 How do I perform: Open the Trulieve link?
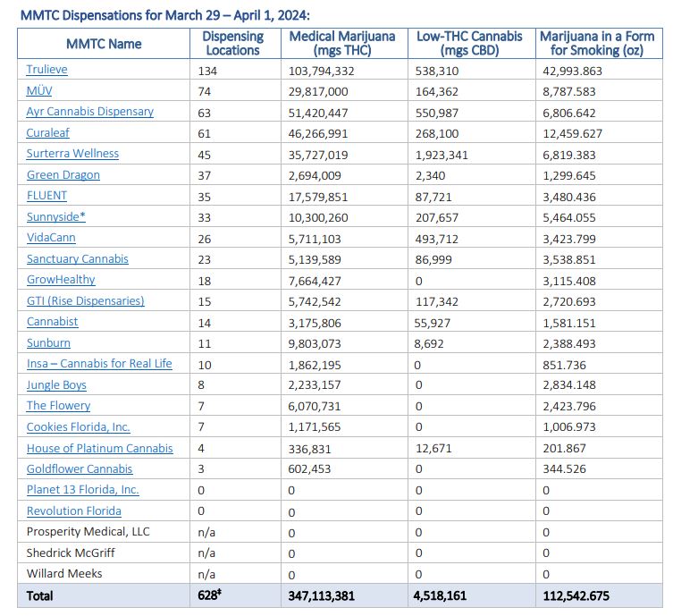pos(47,70)
